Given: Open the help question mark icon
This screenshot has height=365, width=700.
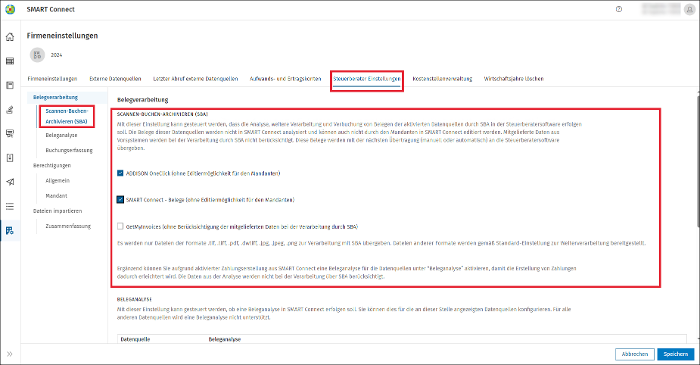Looking at the screenshot, I should pyautogui.click(x=619, y=9).
